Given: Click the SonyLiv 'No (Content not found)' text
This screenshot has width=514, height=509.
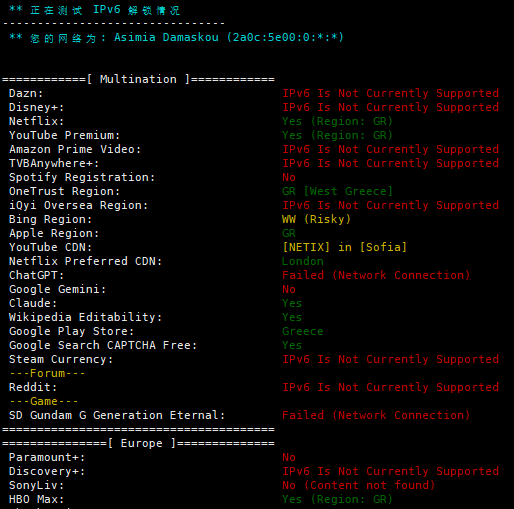Looking at the screenshot, I should [x=359, y=485].
